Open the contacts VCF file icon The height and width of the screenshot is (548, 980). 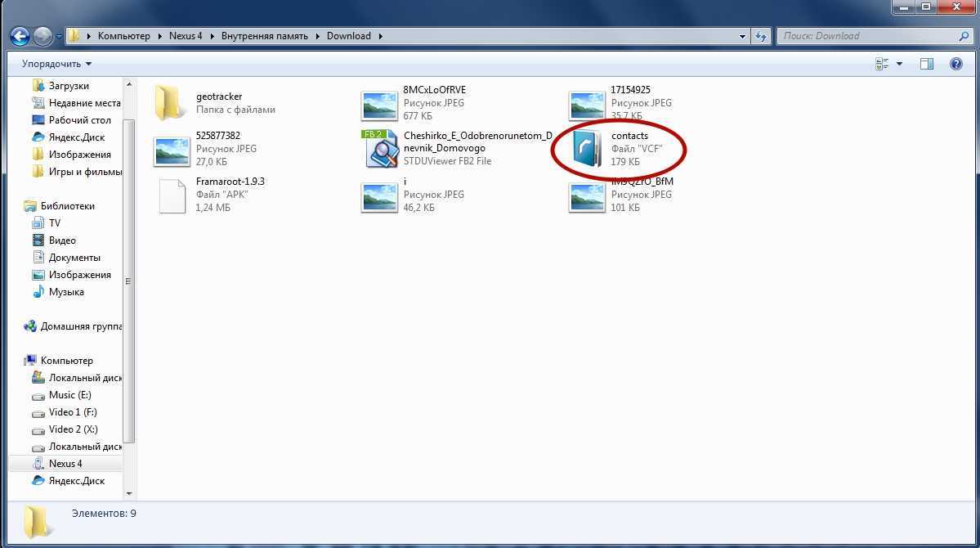pos(586,149)
